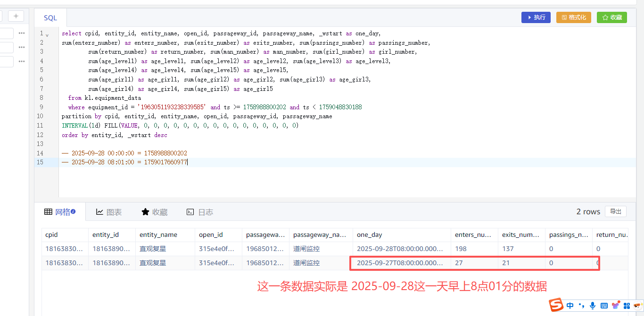This screenshot has width=644, height=316.
Task: Open the Sogou soft keyboard icon
Action: (x=604, y=306)
